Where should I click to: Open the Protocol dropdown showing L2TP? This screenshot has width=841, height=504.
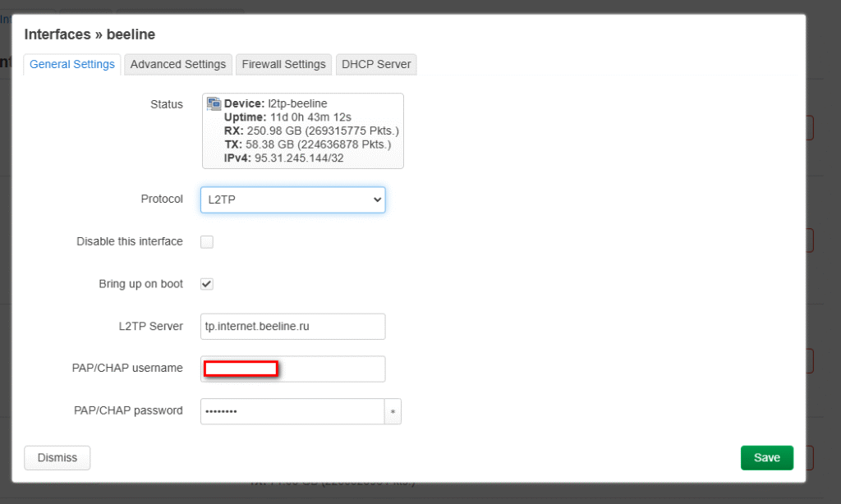coord(293,199)
